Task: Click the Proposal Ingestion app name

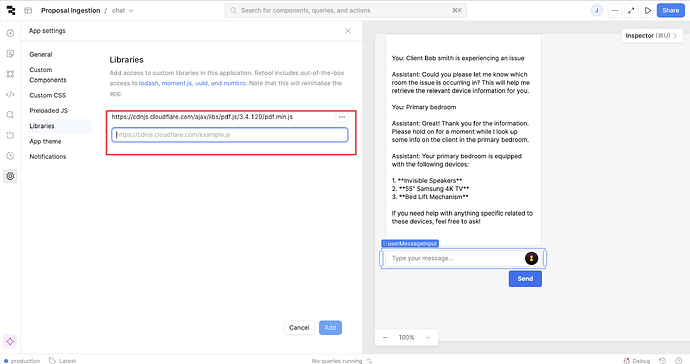Action: [x=70, y=10]
